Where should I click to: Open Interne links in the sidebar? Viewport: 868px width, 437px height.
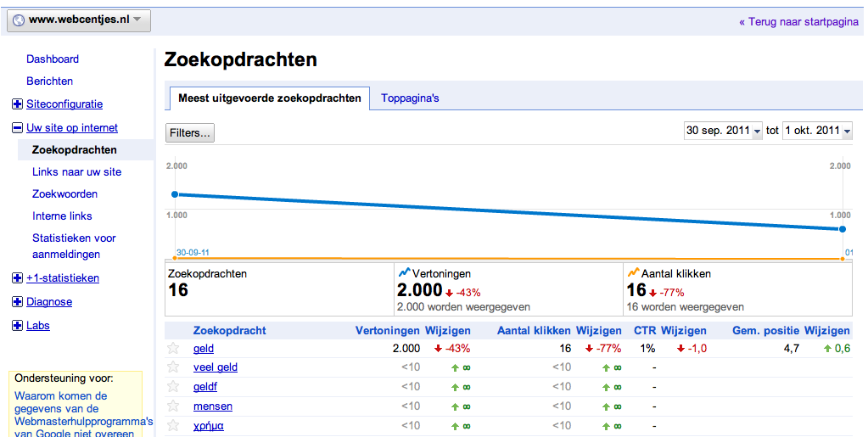pos(62,216)
